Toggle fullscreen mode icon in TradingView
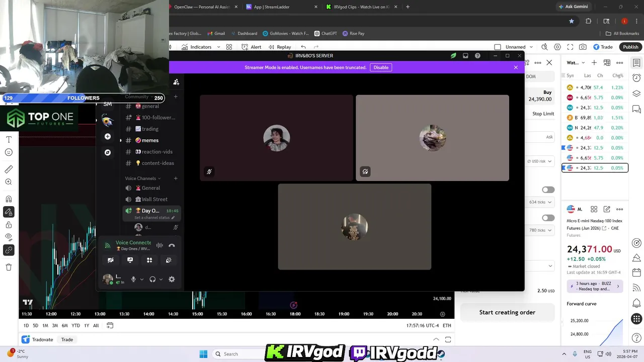 pos(570,47)
